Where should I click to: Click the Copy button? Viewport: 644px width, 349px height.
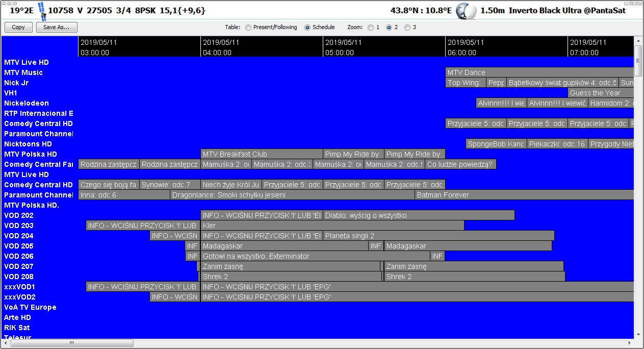[18, 27]
